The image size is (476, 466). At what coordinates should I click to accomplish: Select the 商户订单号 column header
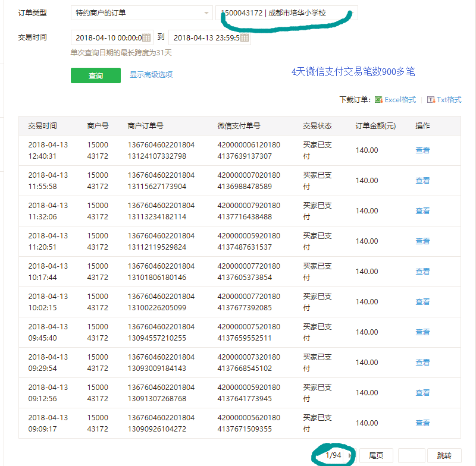(145, 126)
